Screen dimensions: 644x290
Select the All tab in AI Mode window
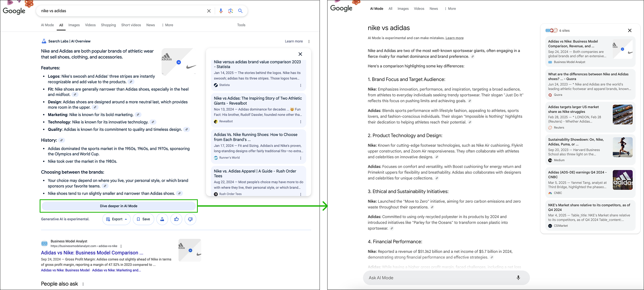[390, 8]
